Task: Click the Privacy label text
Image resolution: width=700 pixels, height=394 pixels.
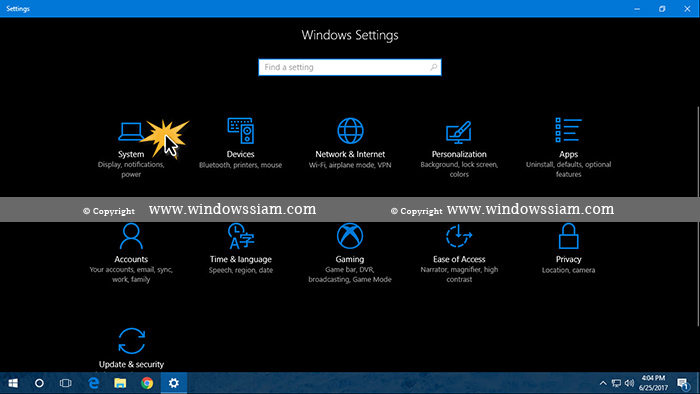Action: 568,259
